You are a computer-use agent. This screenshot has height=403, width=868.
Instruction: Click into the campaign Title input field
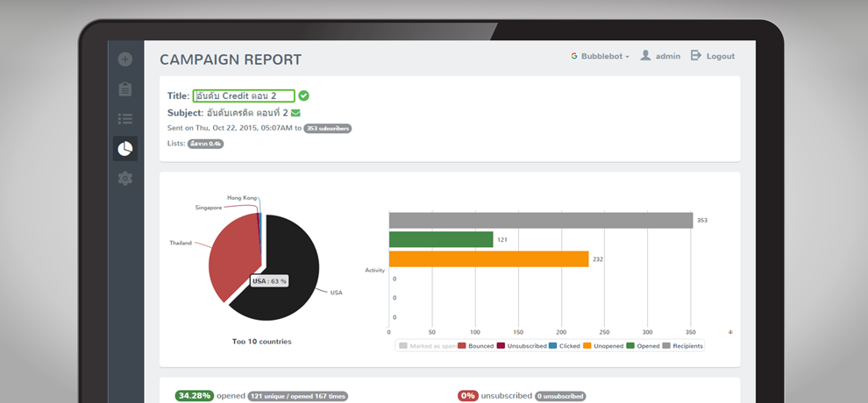pyautogui.click(x=243, y=95)
